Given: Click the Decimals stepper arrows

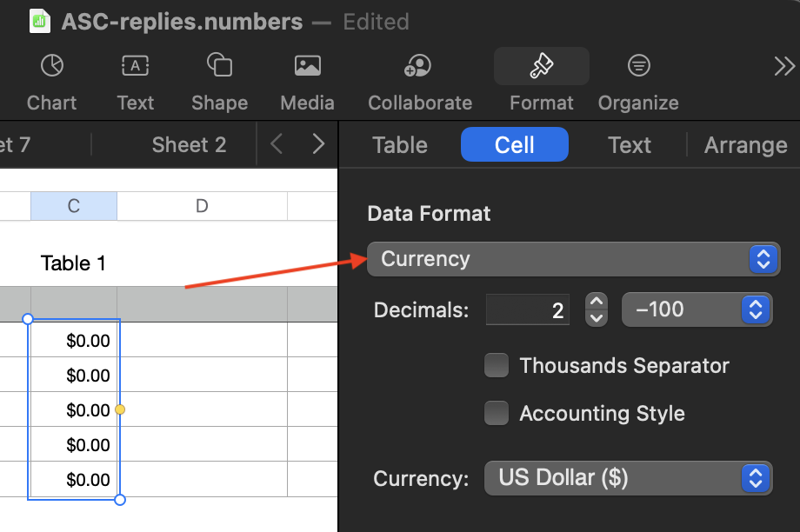Looking at the screenshot, I should [596, 309].
